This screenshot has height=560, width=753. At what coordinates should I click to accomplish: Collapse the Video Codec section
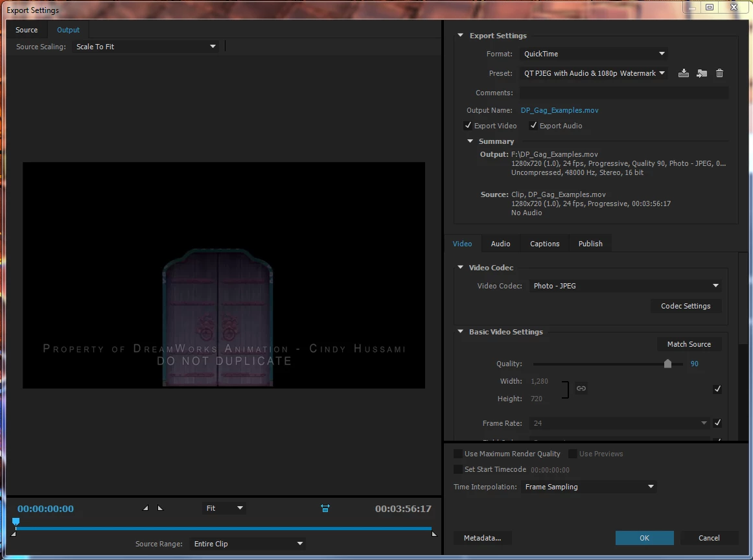(x=460, y=267)
